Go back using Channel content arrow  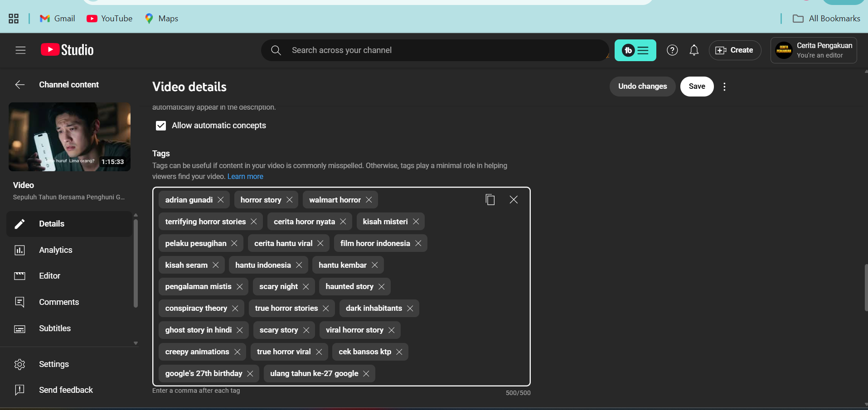(20, 85)
